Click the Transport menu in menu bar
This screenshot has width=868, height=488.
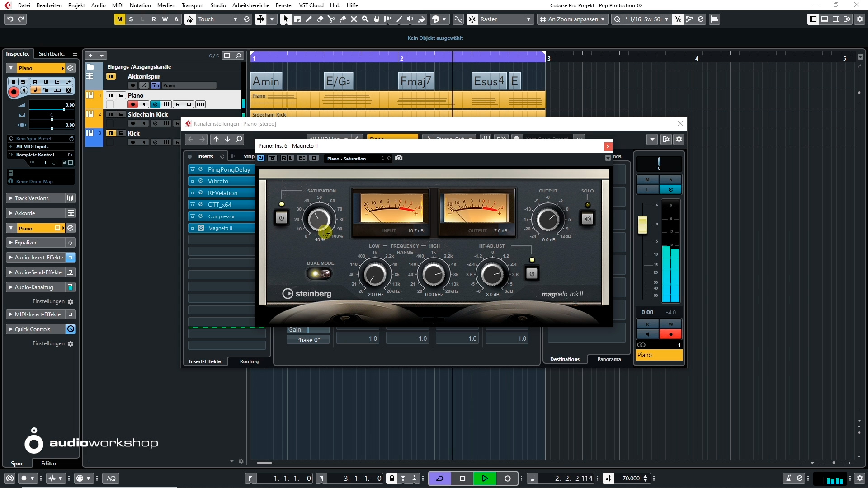pos(192,5)
